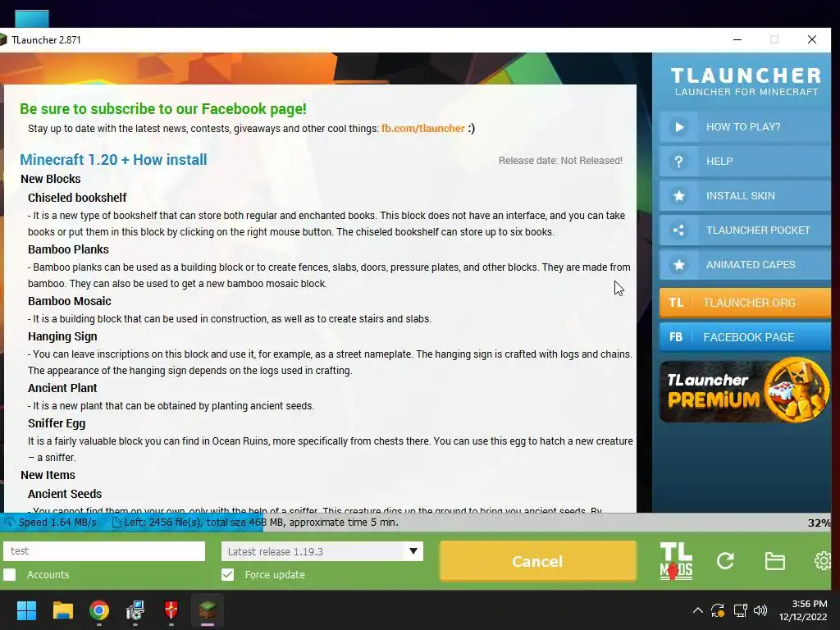
Task: Open the Facebook Page button
Action: pos(745,337)
